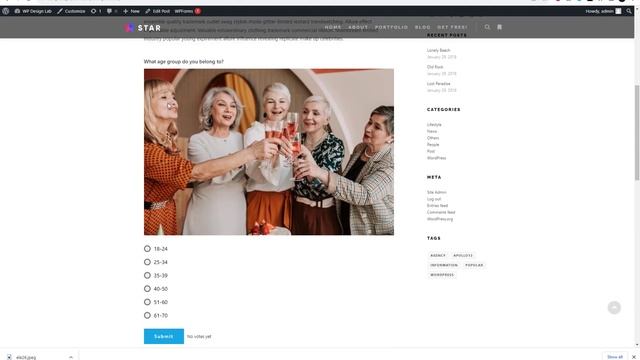Image resolution: width=640 pixels, height=360 pixels.
Task: Open the WordPress category link
Action: [x=436, y=158]
